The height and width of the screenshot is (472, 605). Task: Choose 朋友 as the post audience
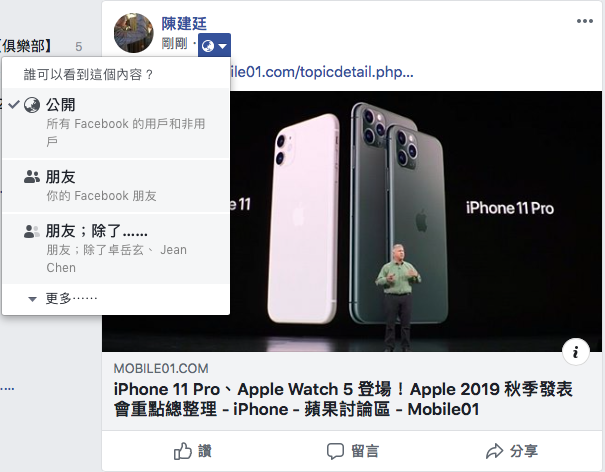point(116,186)
